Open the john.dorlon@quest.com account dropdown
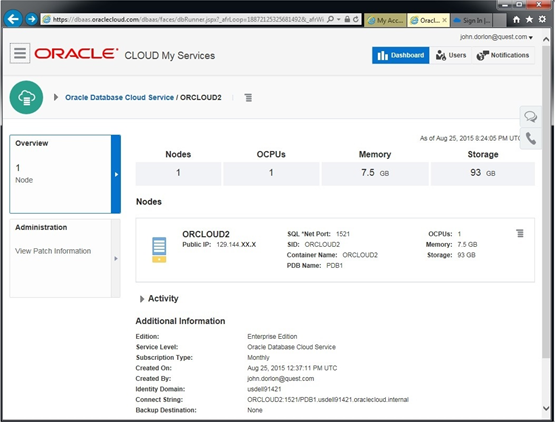The width and height of the screenshot is (555, 423). click(496, 37)
